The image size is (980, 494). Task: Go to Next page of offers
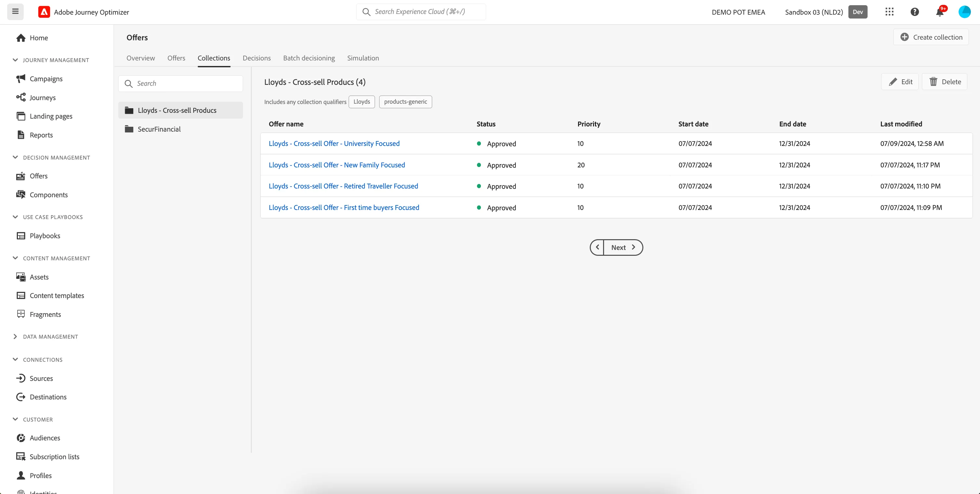tap(623, 247)
